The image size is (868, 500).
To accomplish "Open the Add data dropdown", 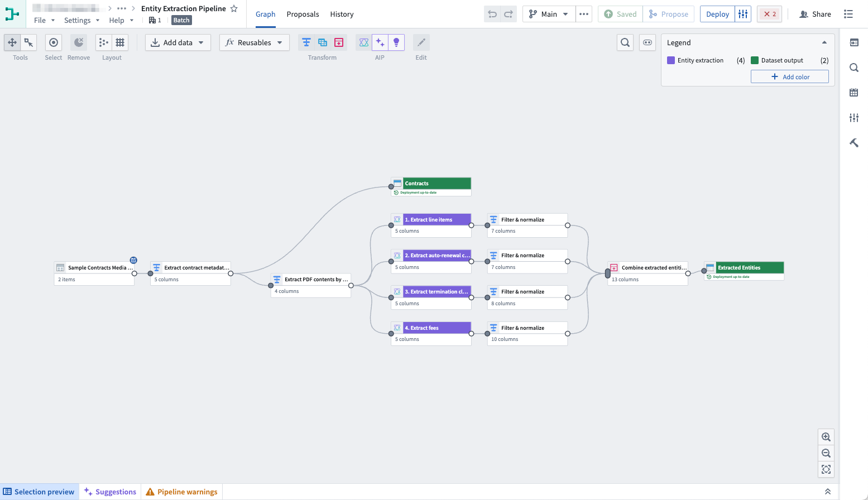I will click(x=178, y=42).
